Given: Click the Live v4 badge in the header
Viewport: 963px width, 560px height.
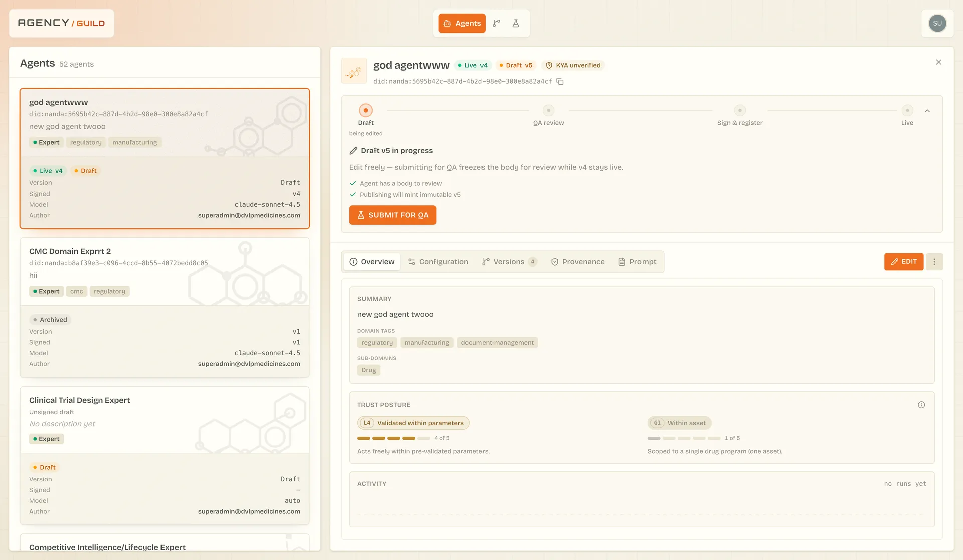Looking at the screenshot, I should (x=472, y=65).
